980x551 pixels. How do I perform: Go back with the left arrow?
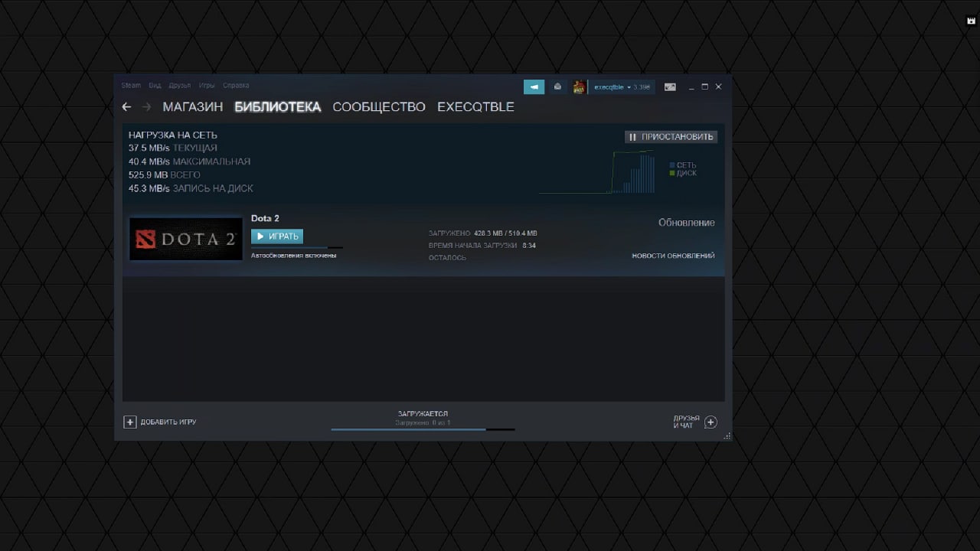pos(126,107)
